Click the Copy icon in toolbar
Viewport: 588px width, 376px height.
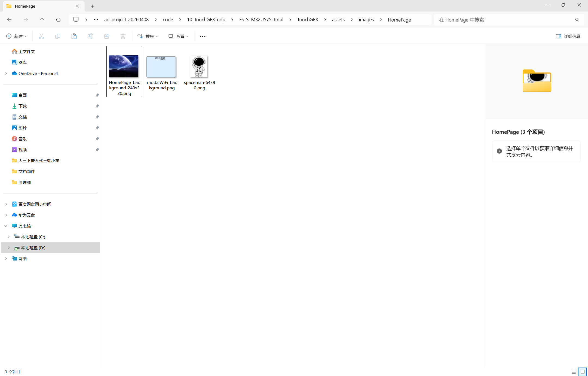pyautogui.click(x=58, y=36)
